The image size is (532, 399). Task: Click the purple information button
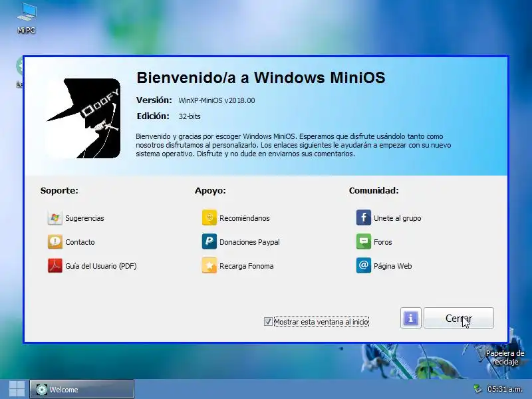[410, 318]
